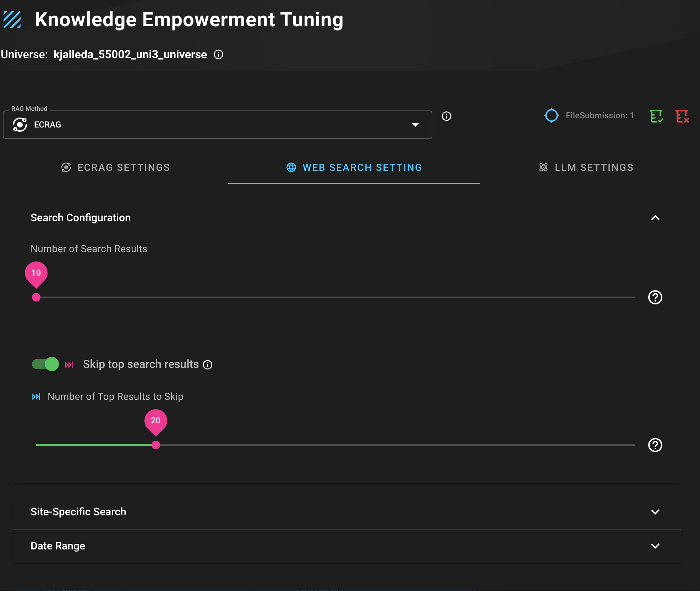
Task: Collapse the Search Configuration section
Action: (x=655, y=218)
